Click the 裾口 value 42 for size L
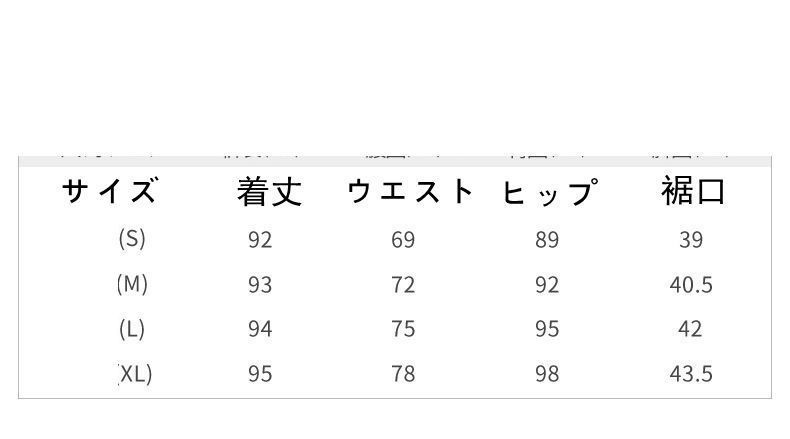Image resolution: width=790 pixels, height=439 pixels. pos(691,329)
